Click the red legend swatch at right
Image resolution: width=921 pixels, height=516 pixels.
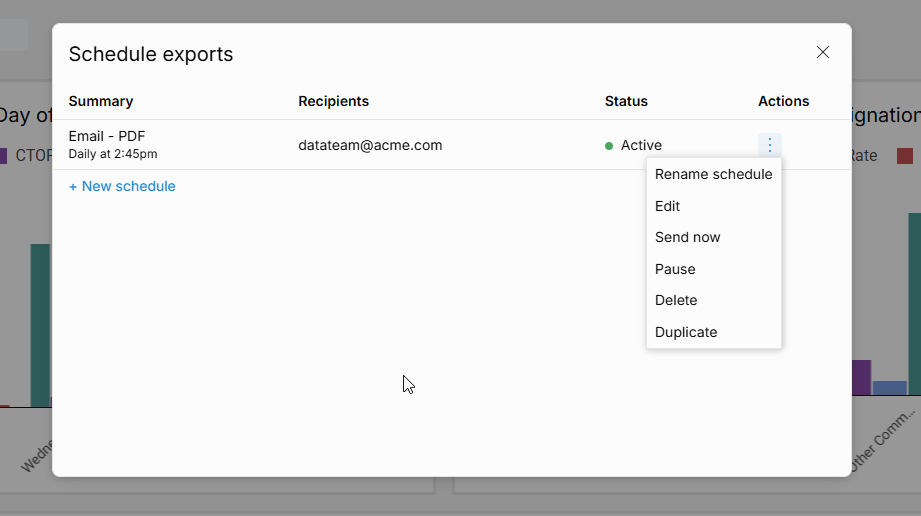pyautogui.click(x=905, y=156)
